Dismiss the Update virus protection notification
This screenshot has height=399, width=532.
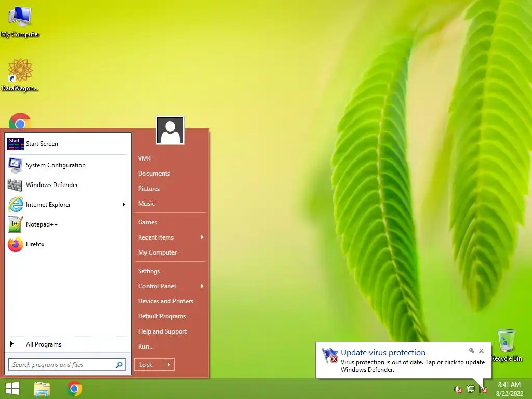482,351
